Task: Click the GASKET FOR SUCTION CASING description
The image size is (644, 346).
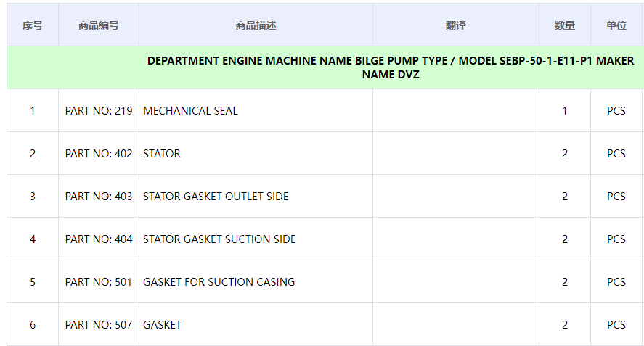Action: pyautogui.click(x=219, y=282)
